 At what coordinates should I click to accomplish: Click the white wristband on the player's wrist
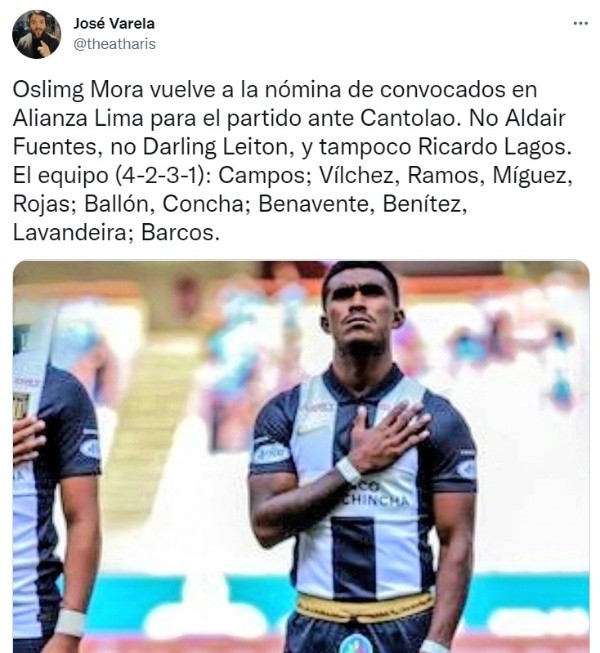tap(348, 470)
